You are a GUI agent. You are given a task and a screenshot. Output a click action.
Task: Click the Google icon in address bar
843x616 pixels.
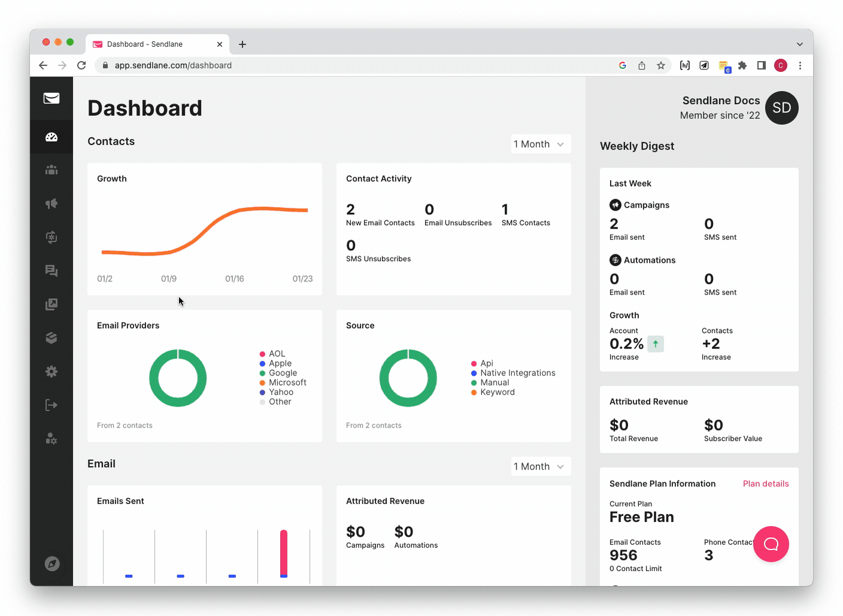(623, 65)
